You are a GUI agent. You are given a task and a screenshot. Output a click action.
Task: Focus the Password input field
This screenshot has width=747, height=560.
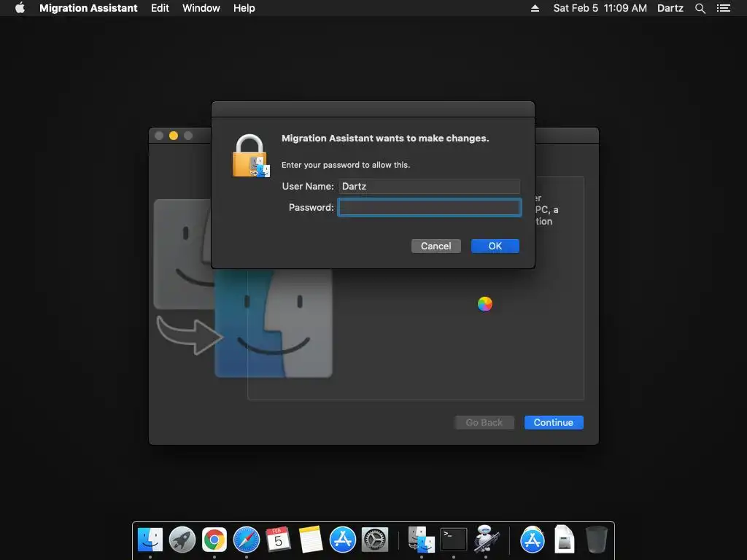pyautogui.click(x=429, y=207)
